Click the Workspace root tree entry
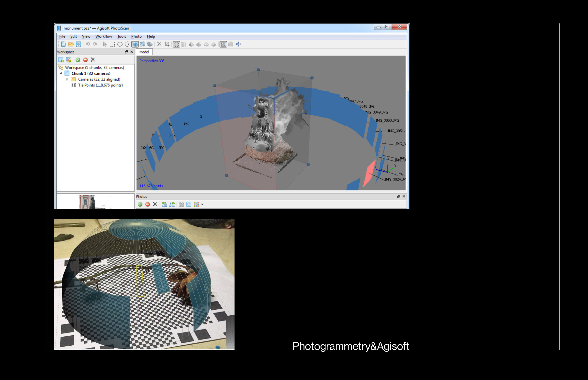This screenshot has width=588, height=380. pyautogui.click(x=94, y=68)
